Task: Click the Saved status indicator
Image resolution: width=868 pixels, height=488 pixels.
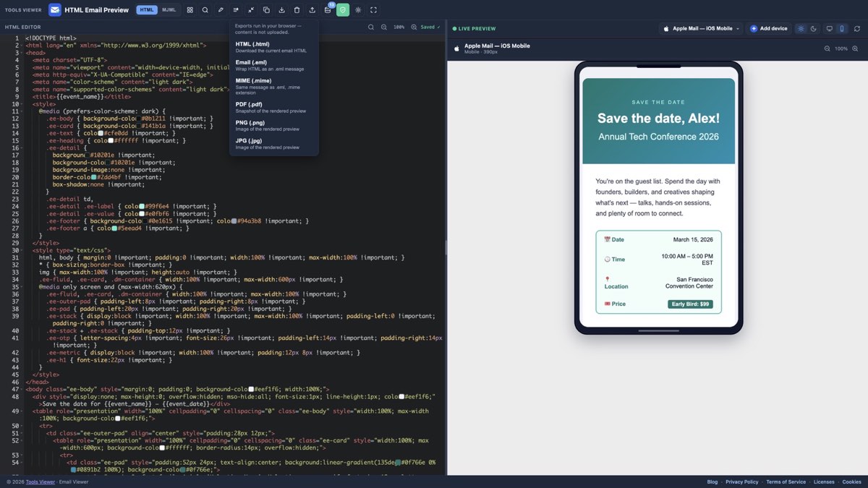Action: click(x=430, y=27)
